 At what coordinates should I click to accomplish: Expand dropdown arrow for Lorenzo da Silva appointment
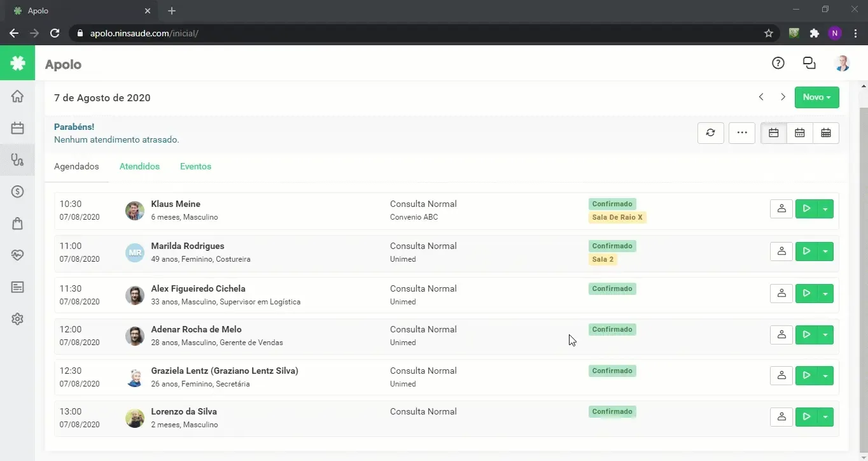click(825, 417)
